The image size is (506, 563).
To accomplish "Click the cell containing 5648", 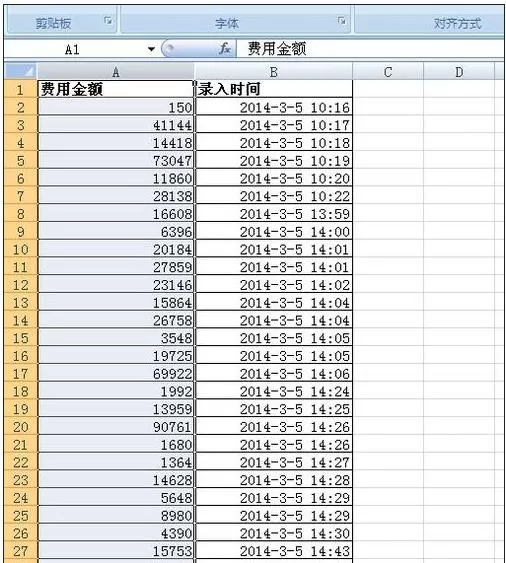I will click(116, 497).
